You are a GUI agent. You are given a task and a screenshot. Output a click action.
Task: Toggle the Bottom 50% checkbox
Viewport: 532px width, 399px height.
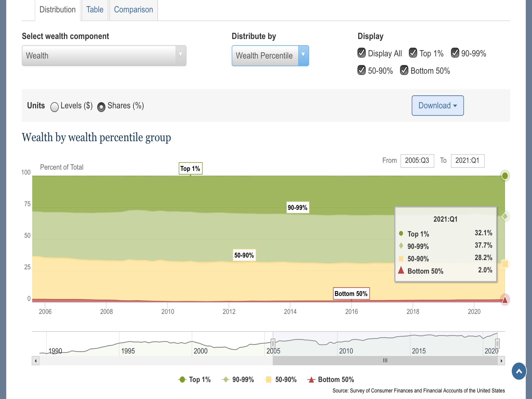pos(404,70)
